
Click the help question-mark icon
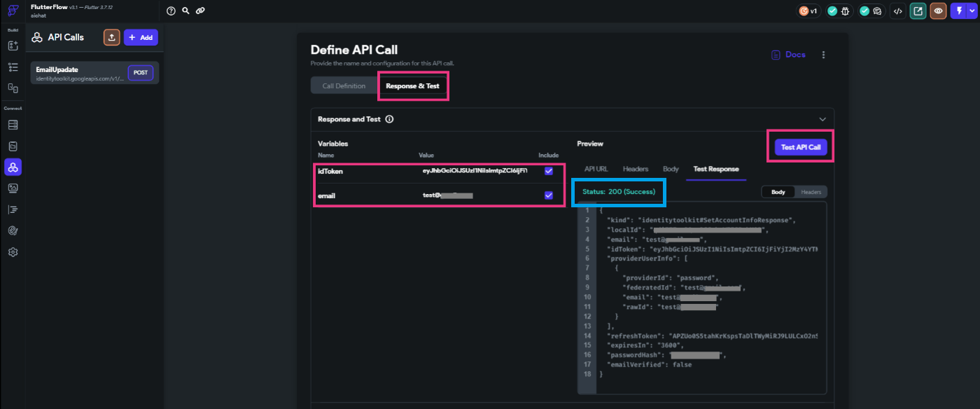[171, 11]
